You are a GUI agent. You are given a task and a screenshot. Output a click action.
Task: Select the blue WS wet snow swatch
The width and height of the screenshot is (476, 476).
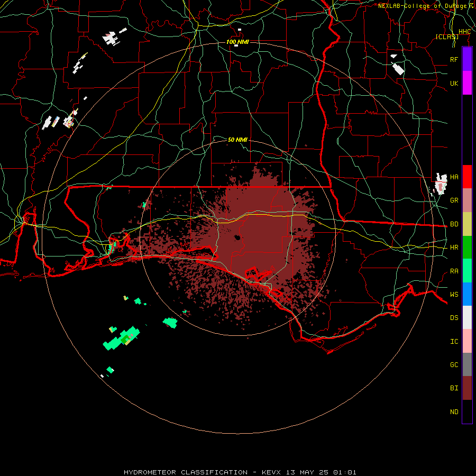tap(467, 294)
